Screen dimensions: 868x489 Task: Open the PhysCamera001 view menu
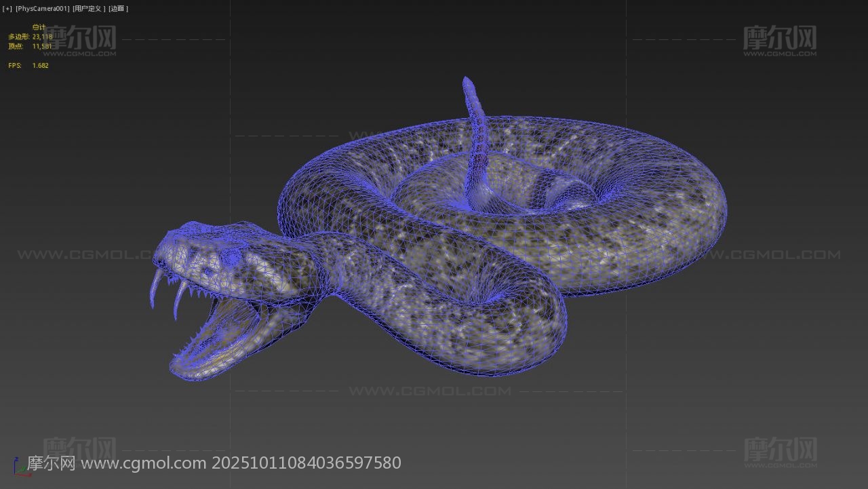pos(42,9)
